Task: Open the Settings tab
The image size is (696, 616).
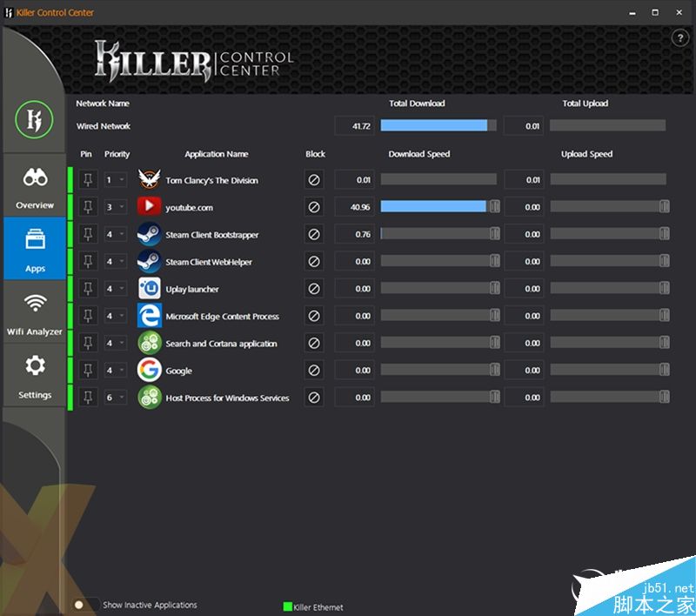Action: click(x=35, y=375)
